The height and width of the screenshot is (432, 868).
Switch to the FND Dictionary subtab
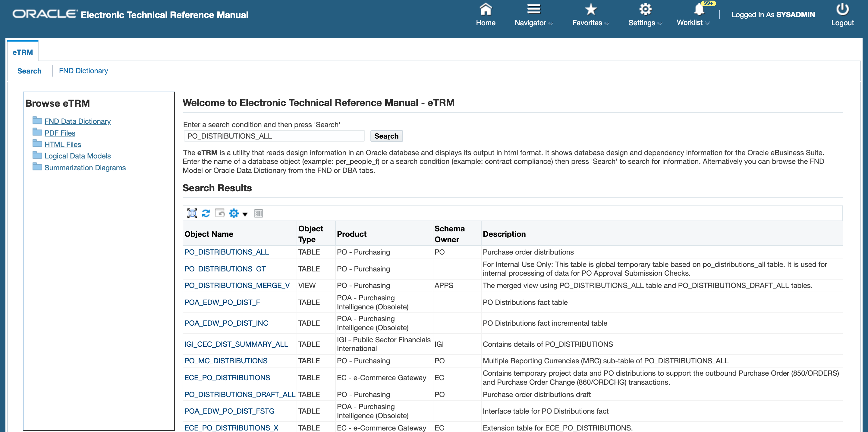coord(83,71)
